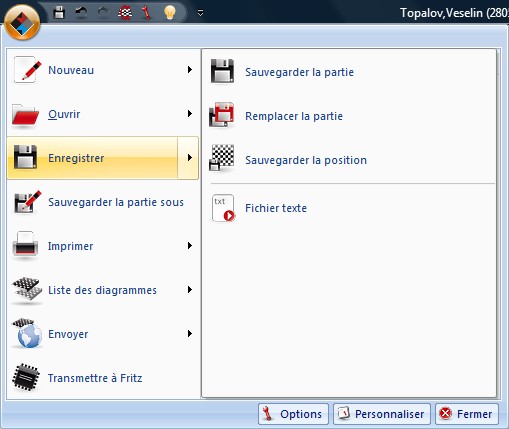Click the Personnaliser button
The width and height of the screenshot is (509, 429).
click(382, 414)
